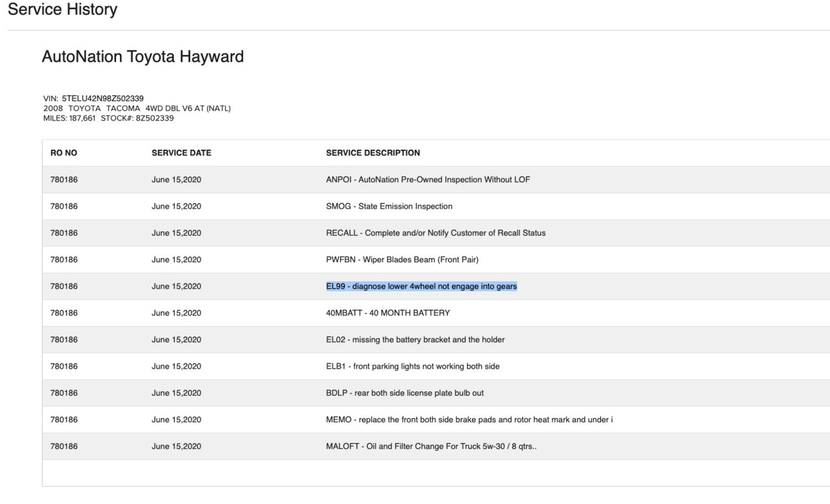Select the MEMO brake pads and rotor entry

(x=469, y=419)
